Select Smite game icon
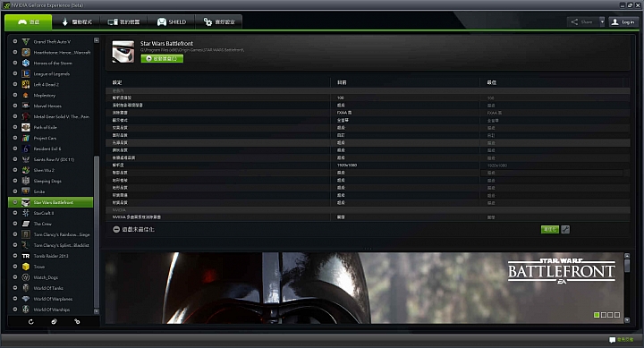Screen dimensions: 644x348 (26, 191)
